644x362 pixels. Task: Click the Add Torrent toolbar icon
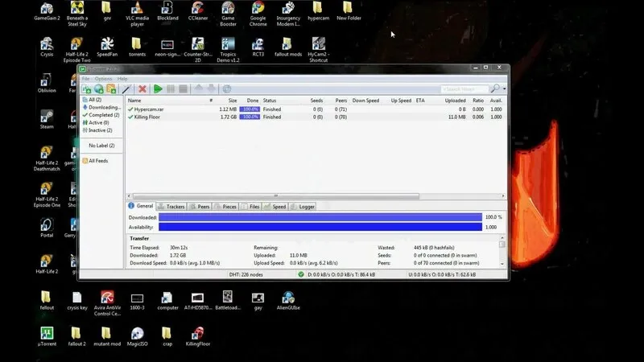click(x=88, y=88)
